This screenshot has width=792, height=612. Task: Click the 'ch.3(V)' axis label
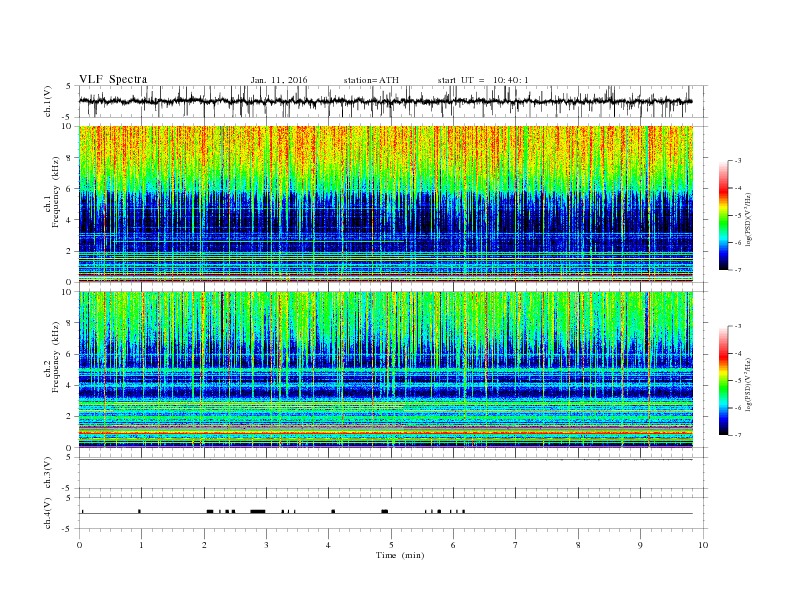pyautogui.click(x=48, y=473)
